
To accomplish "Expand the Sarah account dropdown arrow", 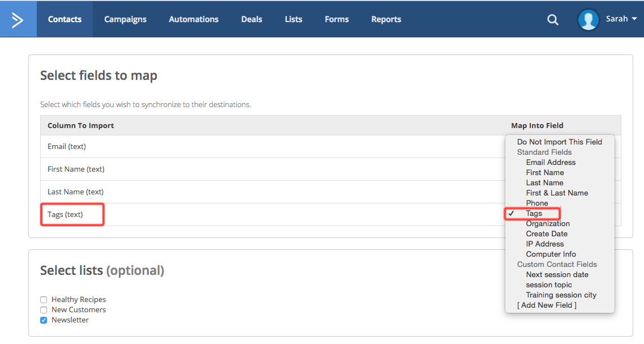I will point(634,19).
